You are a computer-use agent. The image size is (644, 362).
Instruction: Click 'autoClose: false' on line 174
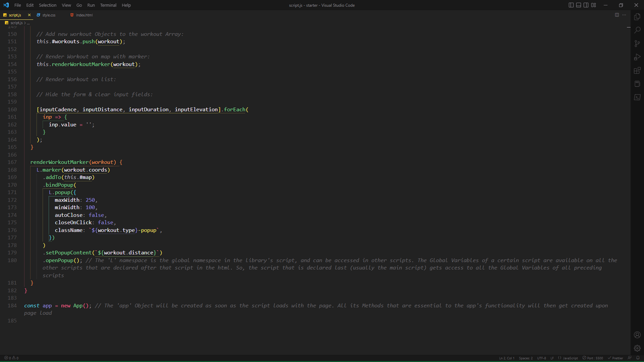pyautogui.click(x=79, y=215)
